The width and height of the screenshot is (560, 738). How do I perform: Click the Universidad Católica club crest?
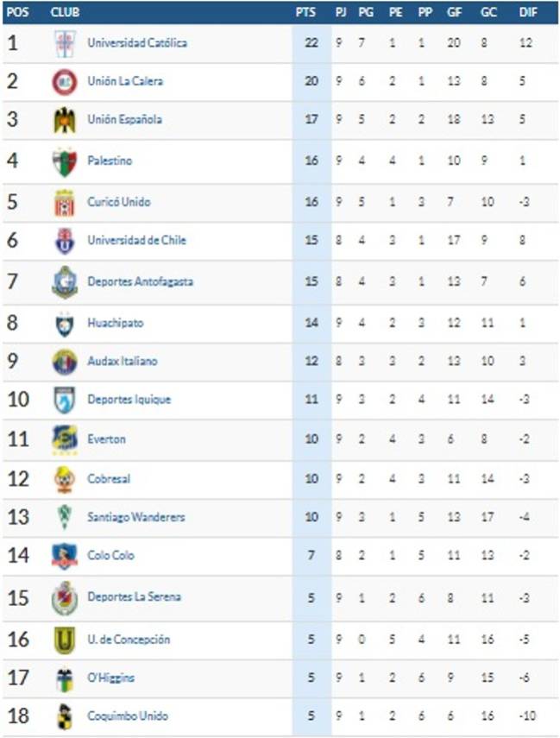tap(65, 43)
